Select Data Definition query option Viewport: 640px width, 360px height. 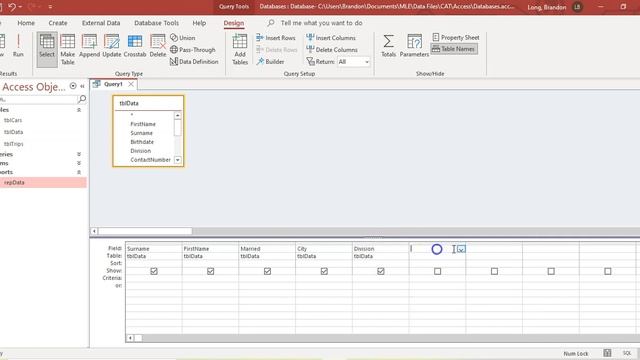click(x=194, y=62)
